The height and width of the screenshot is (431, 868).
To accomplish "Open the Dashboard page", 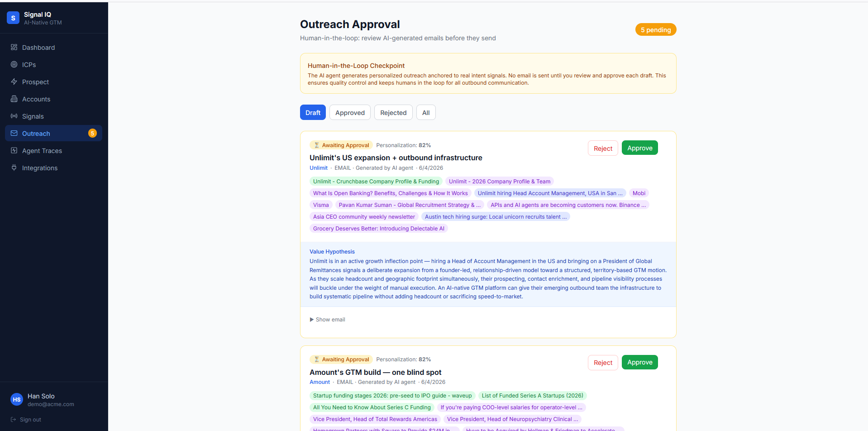I will 53,47.
